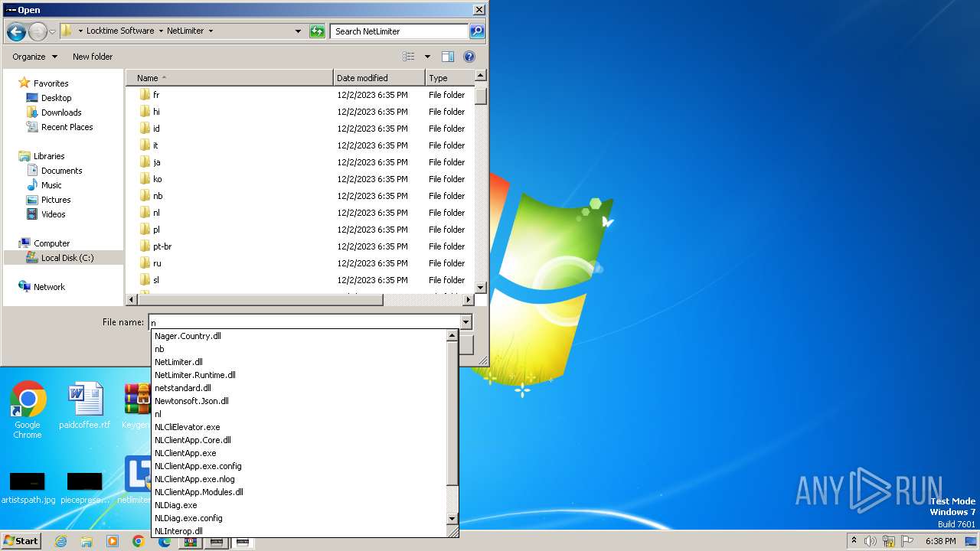Expand the view options dropdown arrow
980x551 pixels.
click(x=427, y=57)
